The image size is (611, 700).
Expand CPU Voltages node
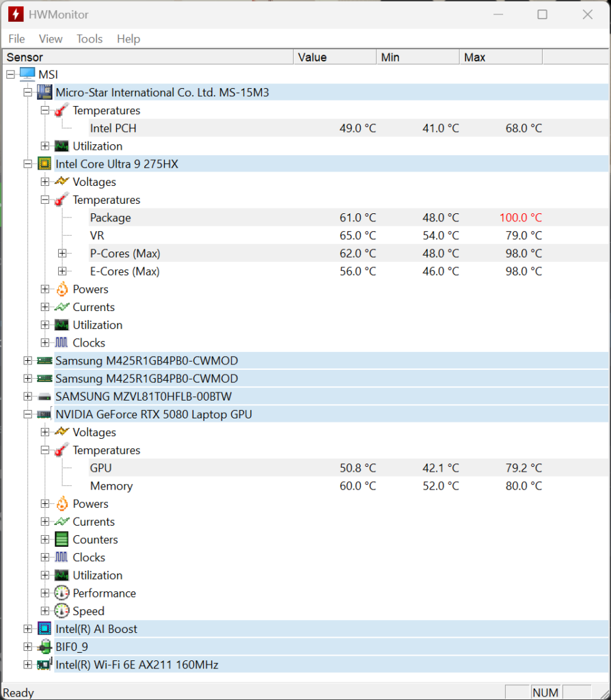(45, 182)
